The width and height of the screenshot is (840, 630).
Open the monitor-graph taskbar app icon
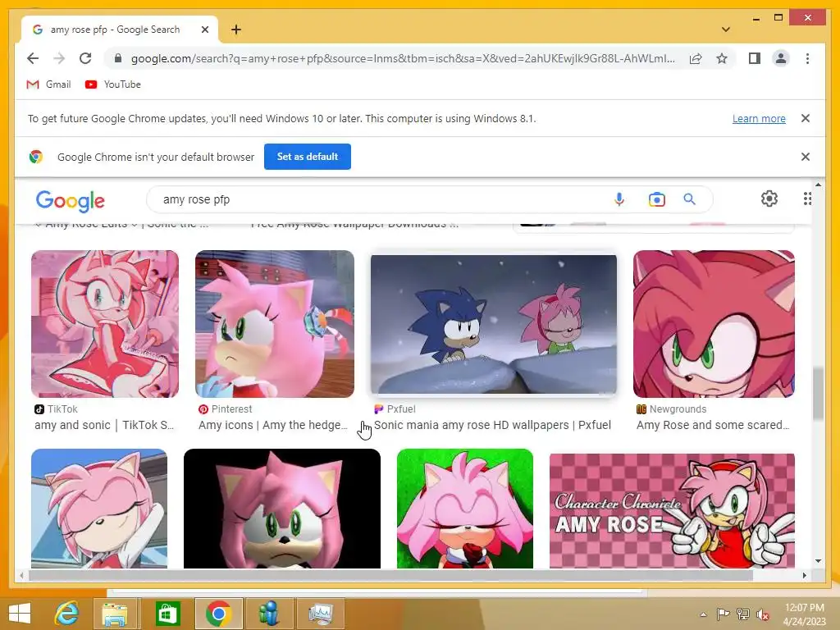(x=321, y=614)
